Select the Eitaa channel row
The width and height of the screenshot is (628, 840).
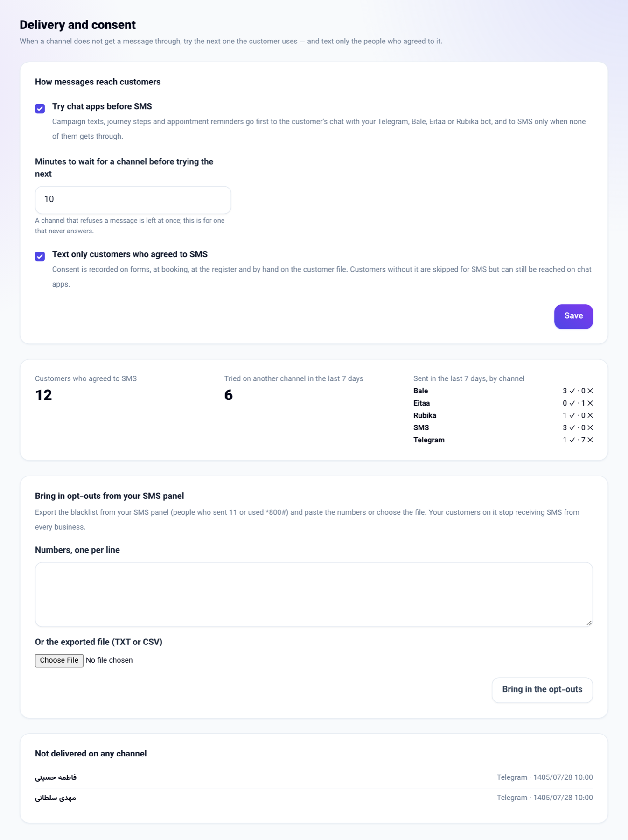pos(503,403)
